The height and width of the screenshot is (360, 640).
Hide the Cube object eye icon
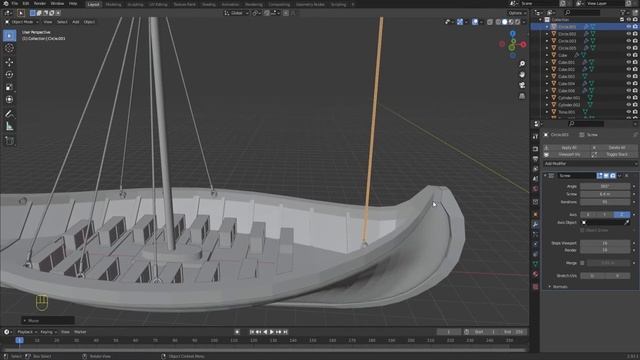coord(629,55)
